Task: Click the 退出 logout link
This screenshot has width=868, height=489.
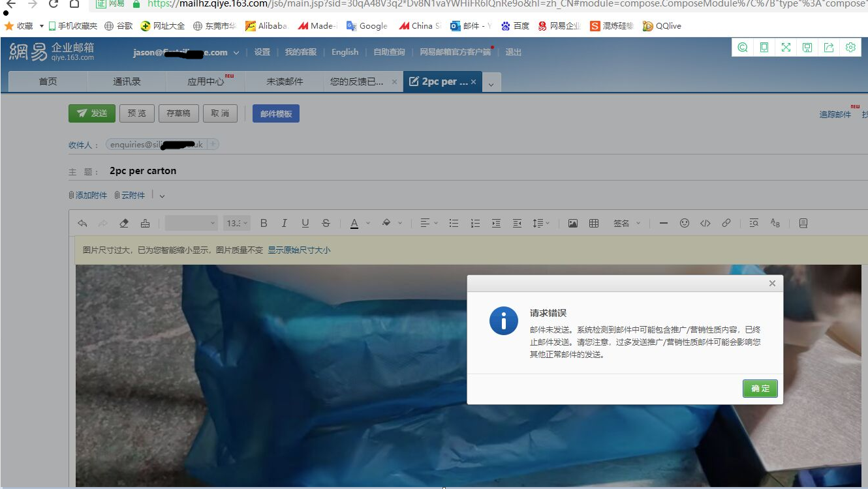Action: tap(514, 52)
